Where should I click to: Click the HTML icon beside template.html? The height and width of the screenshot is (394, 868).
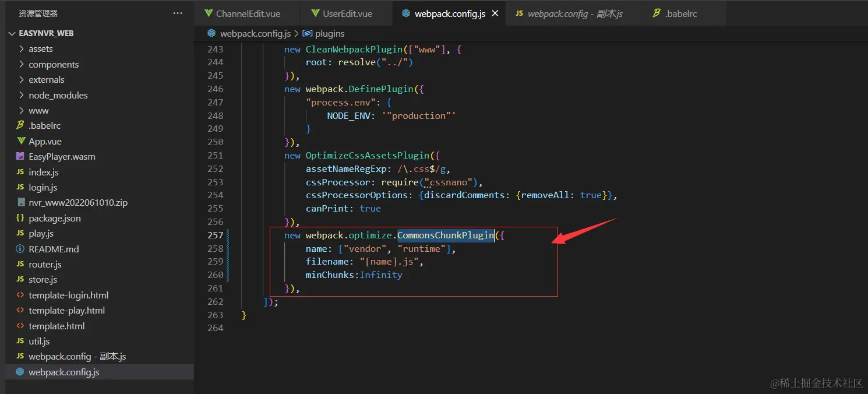coord(20,326)
